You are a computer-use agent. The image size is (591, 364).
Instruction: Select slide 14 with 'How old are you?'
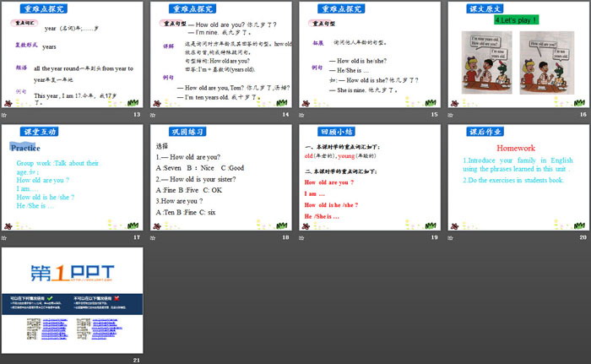pyautogui.click(x=221, y=55)
